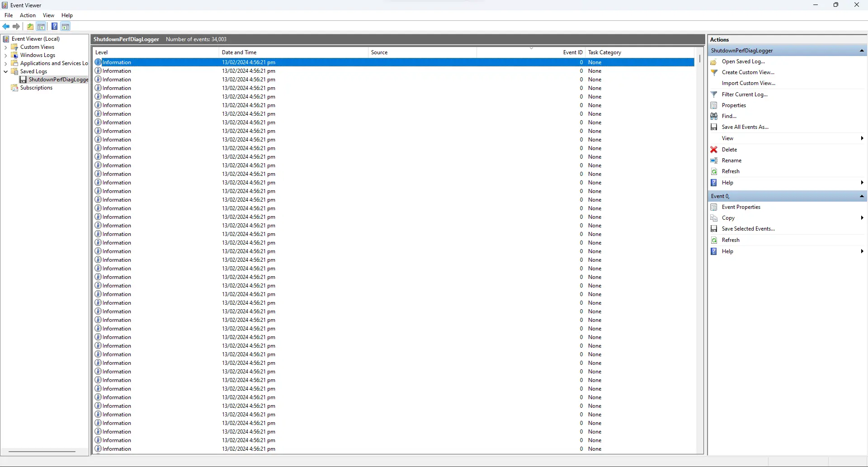Select the ShutdownPerfDiagLogger saved log icon in tree

(x=23, y=80)
